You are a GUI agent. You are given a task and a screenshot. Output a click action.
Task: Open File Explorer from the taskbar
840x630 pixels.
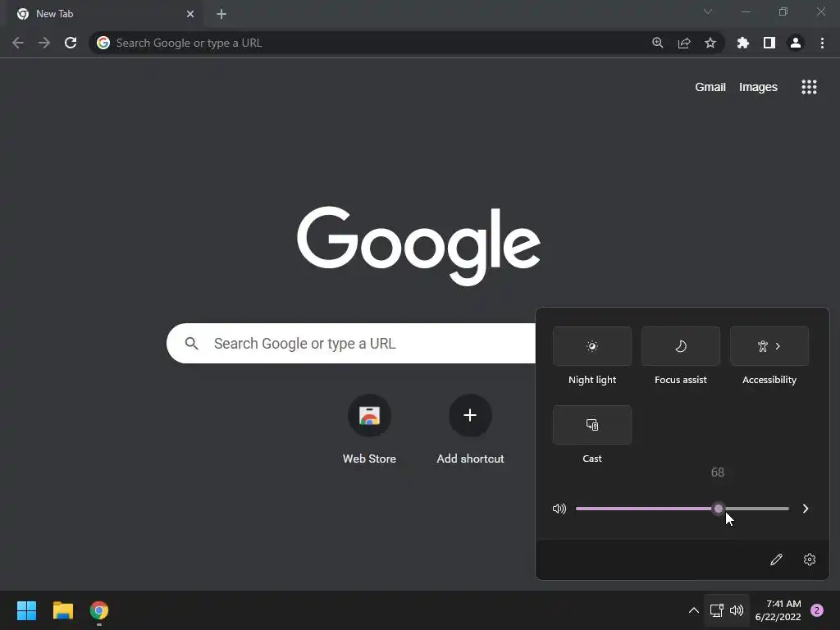(x=62, y=610)
